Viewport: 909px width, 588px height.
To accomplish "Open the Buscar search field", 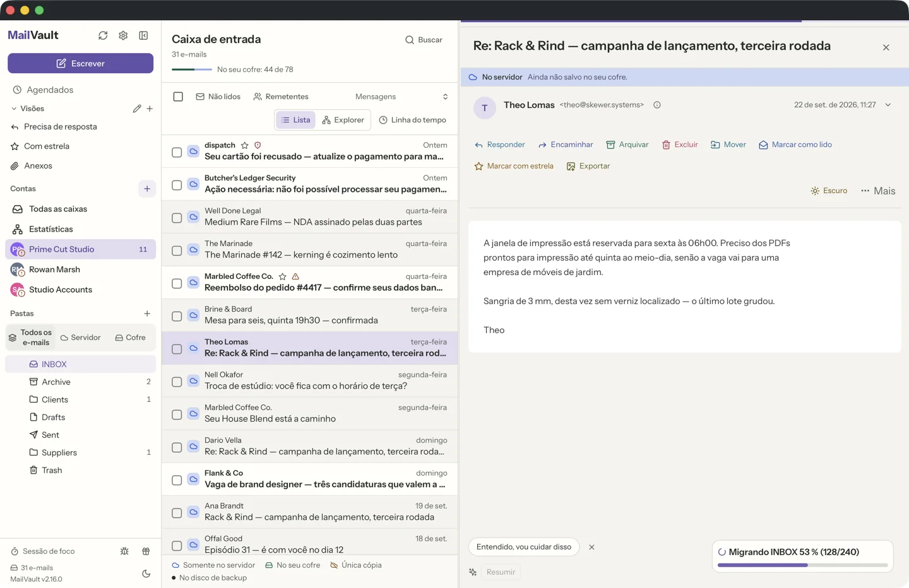I will (424, 40).
